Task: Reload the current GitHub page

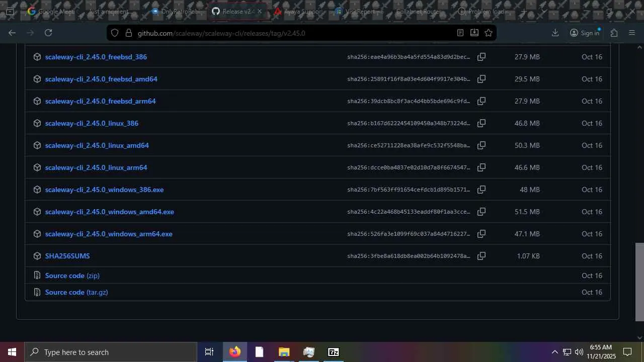Action: [x=48, y=33]
